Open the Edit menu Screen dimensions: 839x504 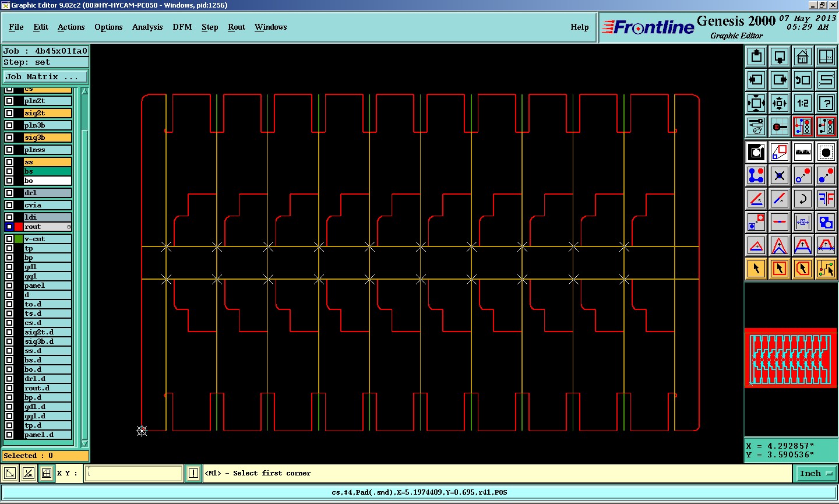point(41,27)
